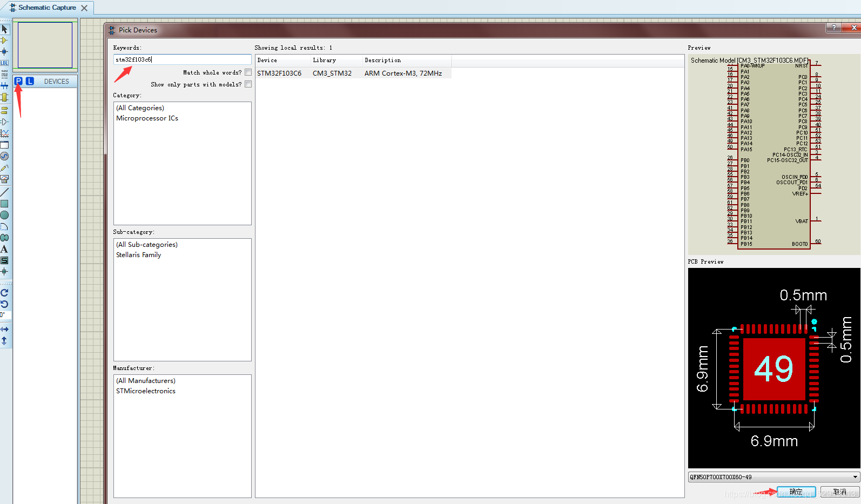Click the DEVICES selector header

click(57, 81)
